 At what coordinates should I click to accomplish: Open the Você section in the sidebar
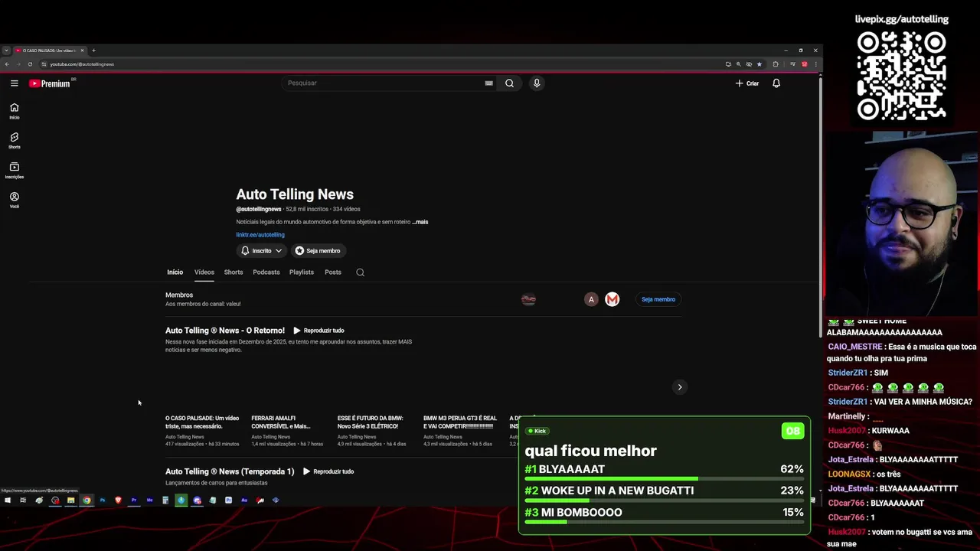click(x=14, y=201)
